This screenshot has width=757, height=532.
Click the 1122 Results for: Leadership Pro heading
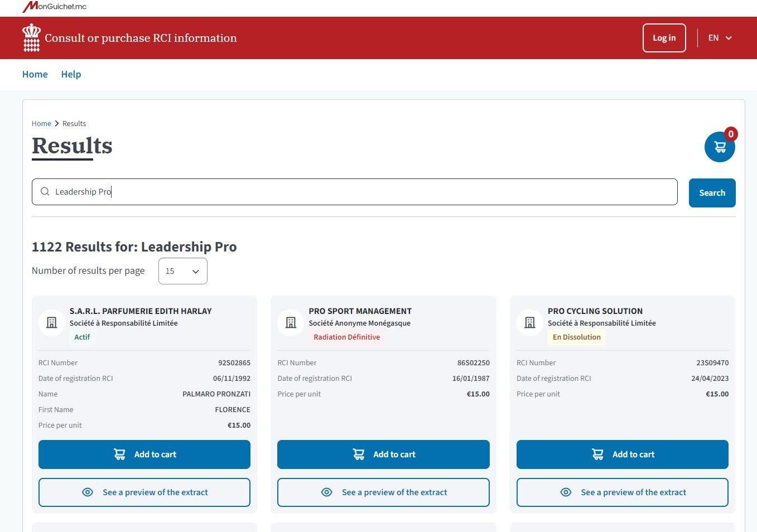(134, 246)
